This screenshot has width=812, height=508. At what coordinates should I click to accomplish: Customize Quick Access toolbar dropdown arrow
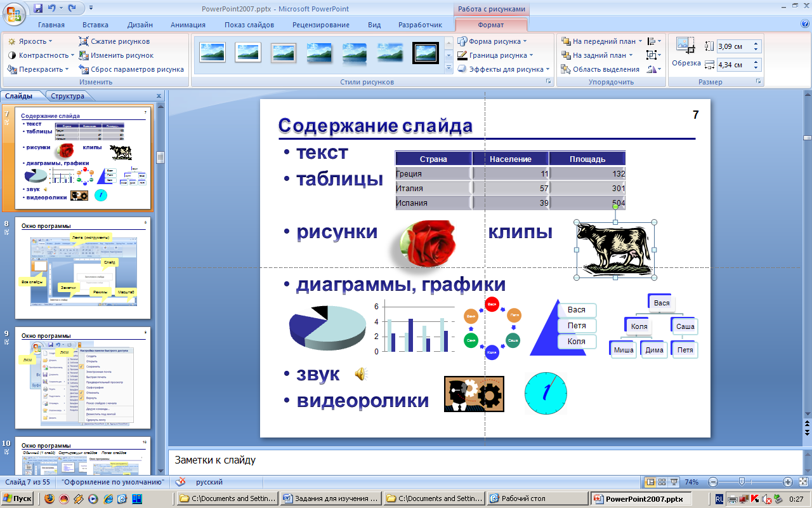91,8
